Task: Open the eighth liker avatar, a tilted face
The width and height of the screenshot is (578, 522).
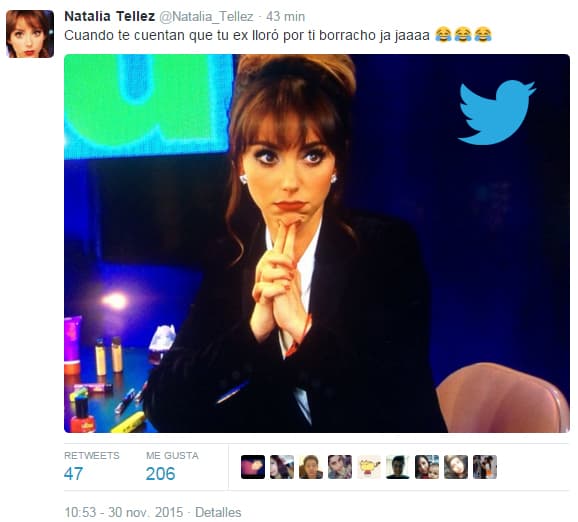Action: 456,467
